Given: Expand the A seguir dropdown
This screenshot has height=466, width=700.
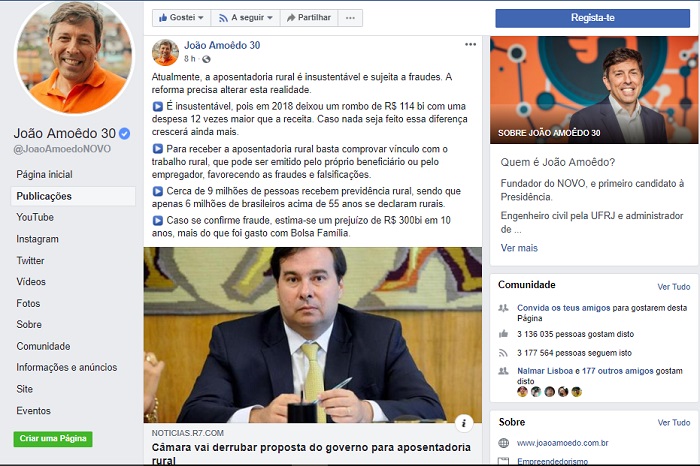Looking at the screenshot, I should (x=246, y=18).
